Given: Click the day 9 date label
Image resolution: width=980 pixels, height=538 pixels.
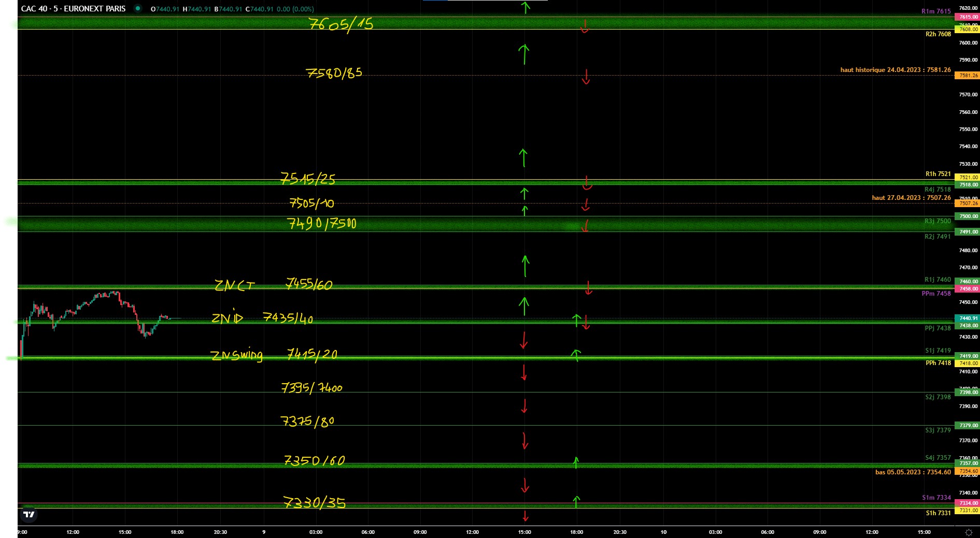Looking at the screenshot, I should [264, 532].
